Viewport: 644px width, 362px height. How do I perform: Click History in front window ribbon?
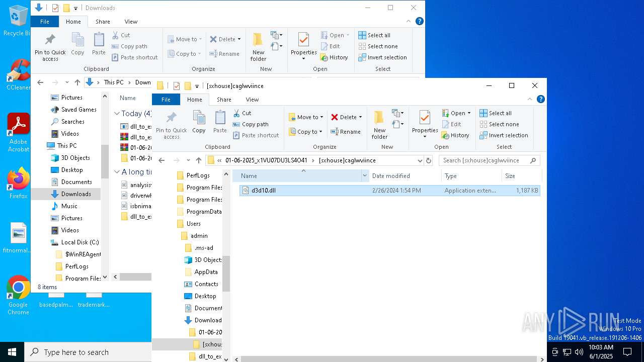click(455, 135)
